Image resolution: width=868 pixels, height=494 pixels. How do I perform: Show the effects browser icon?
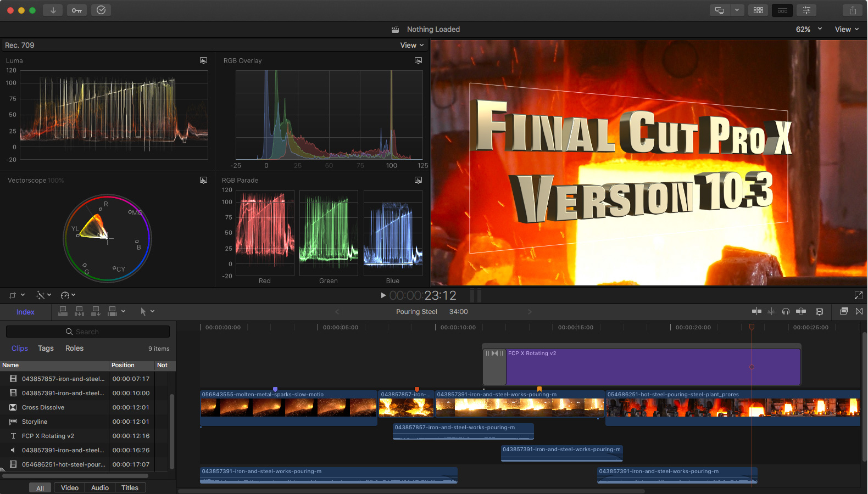click(844, 311)
